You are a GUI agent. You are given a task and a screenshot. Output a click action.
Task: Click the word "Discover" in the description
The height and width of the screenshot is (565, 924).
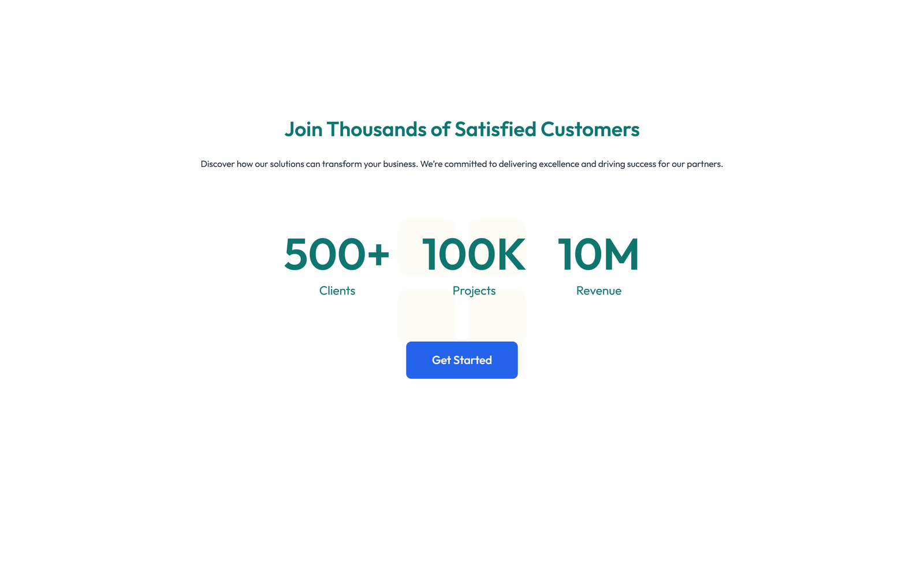(x=217, y=164)
